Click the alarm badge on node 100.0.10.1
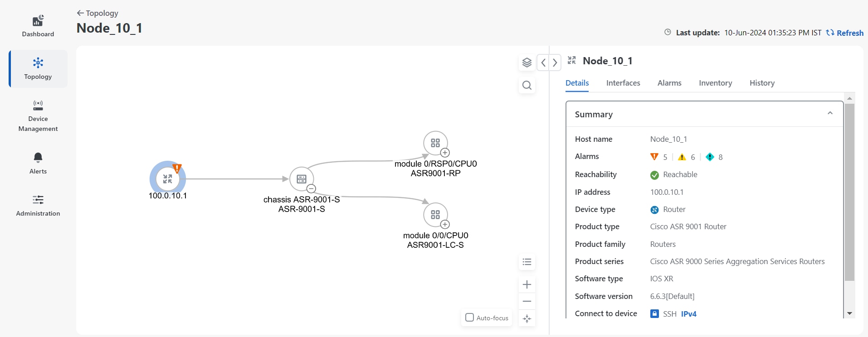This screenshot has height=337, width=868. point(177,168)
